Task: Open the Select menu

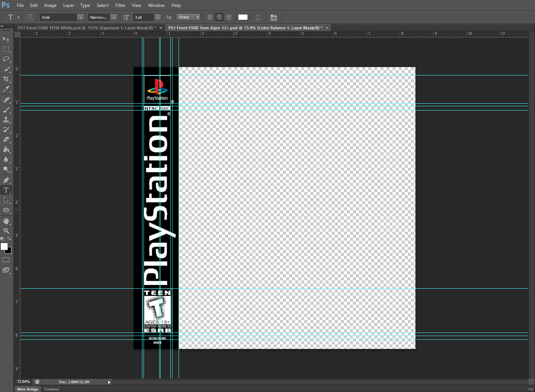Action: 102,5
